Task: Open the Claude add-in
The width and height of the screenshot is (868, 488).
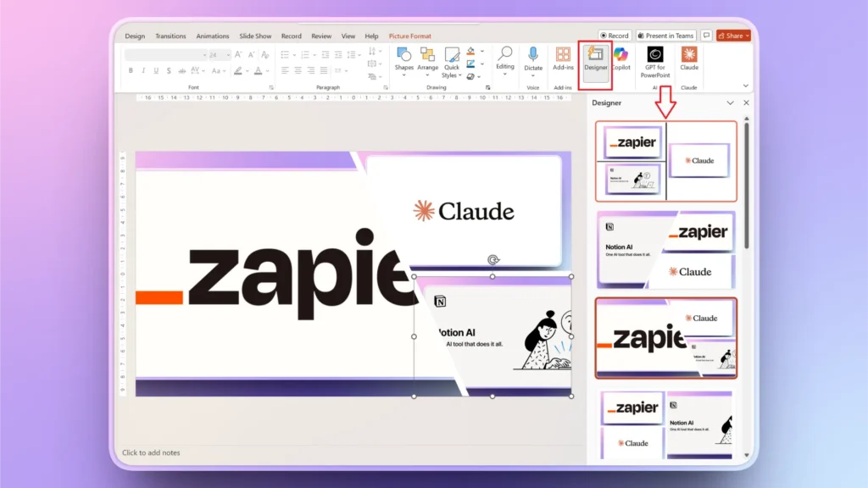Action: click(688, 59)
